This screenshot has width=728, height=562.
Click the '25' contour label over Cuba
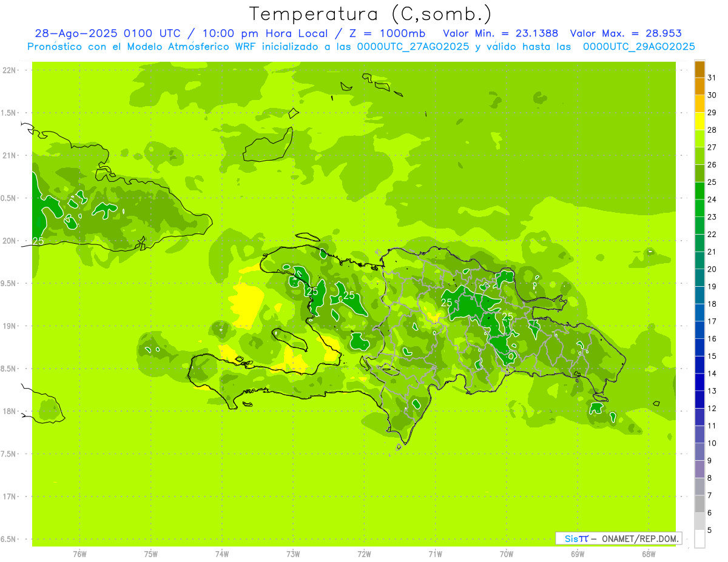(x=38, y=241)
